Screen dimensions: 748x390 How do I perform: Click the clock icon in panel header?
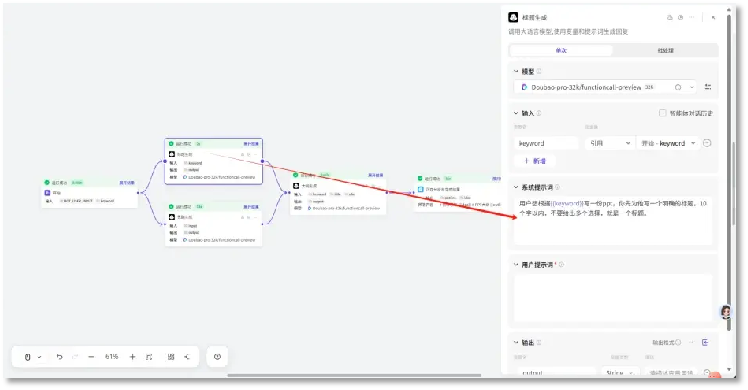pyautogui.click(x=680, y=17)
